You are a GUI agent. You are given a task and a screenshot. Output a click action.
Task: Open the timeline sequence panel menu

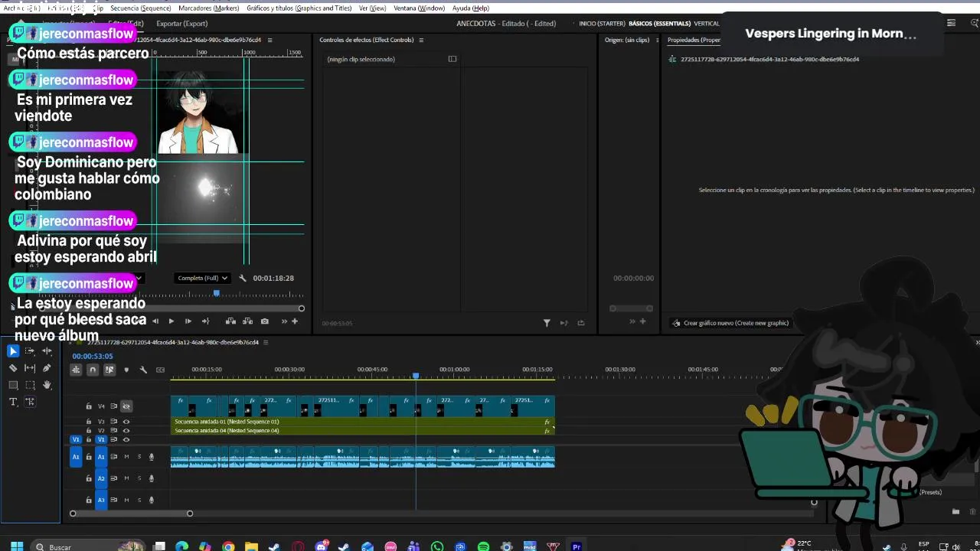266,342
